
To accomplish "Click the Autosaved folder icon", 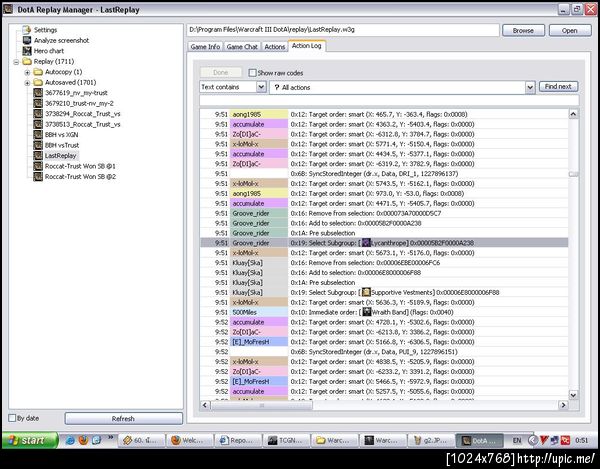I will [x=38, y=82].
